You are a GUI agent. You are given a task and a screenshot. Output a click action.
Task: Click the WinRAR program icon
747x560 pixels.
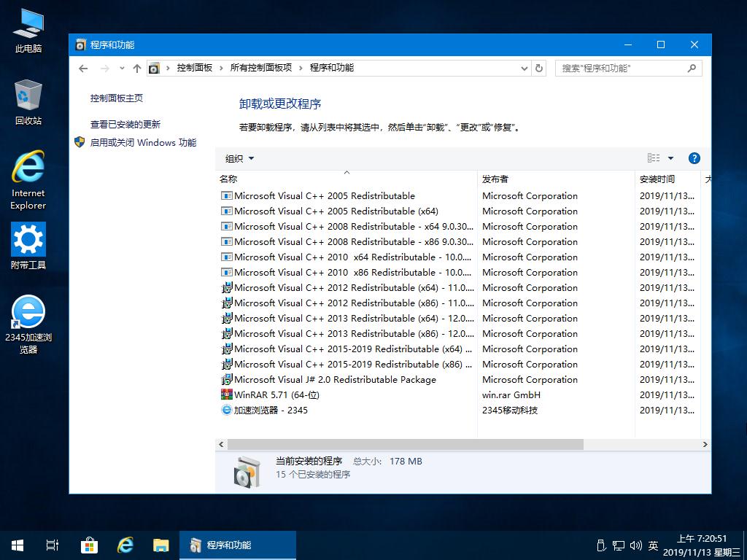click(x=227, y=394)
